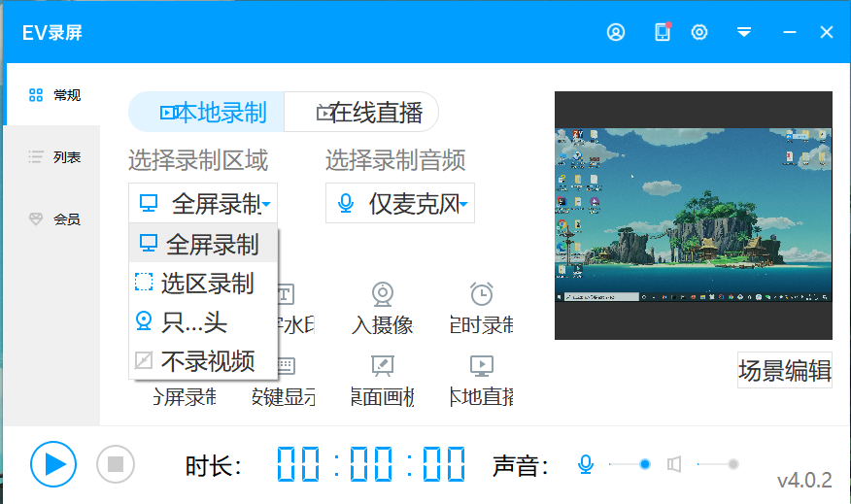851x504 pixels.
Task: Open the 仅麦克风 audio source dropdown
Action: (400, 204)
